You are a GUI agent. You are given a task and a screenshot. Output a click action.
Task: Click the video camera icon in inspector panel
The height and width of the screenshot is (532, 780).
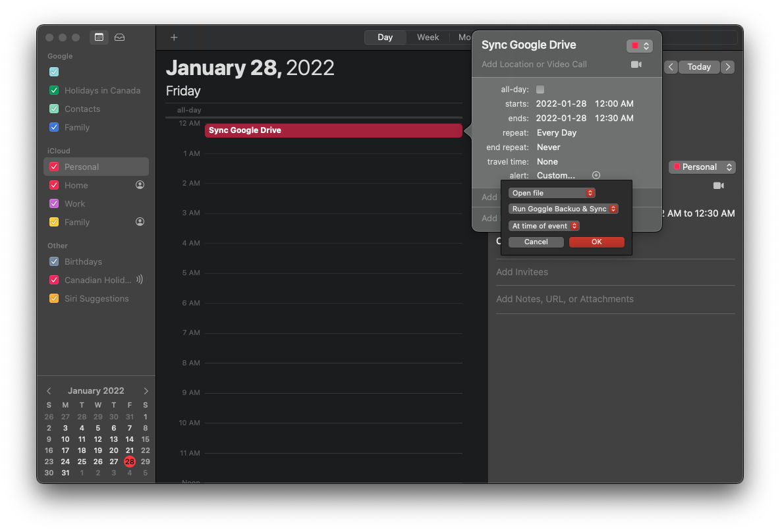click(718, 186)
